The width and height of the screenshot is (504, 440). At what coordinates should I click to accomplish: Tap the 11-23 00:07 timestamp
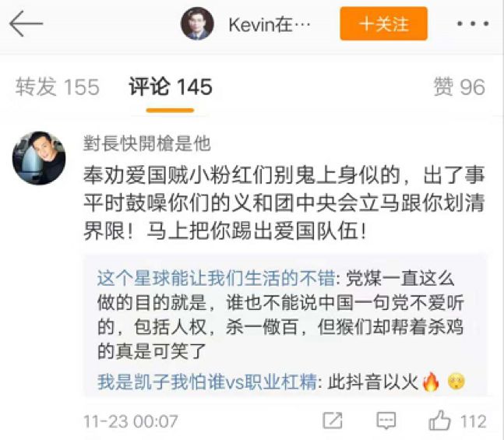tap(131, 421)
